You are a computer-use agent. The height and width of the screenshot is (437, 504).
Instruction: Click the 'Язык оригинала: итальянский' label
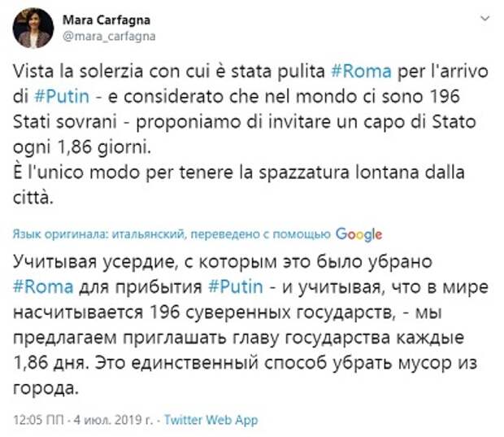click(99, 234)
